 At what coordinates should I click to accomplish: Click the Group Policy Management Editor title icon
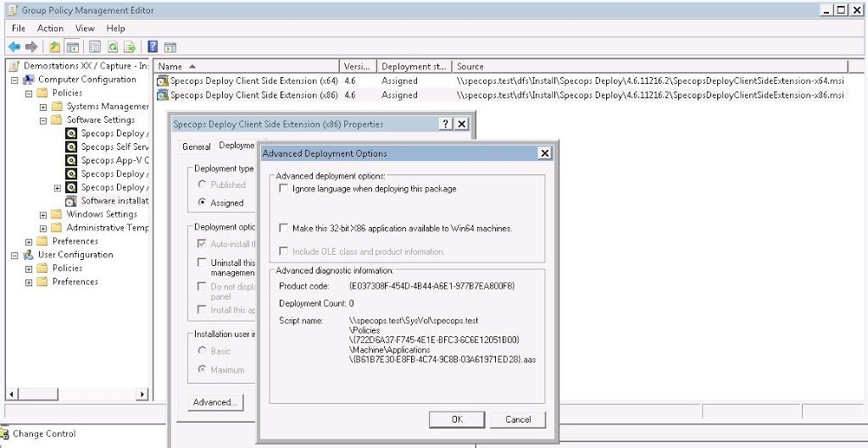pyautogui.click(x=13, y=10)
